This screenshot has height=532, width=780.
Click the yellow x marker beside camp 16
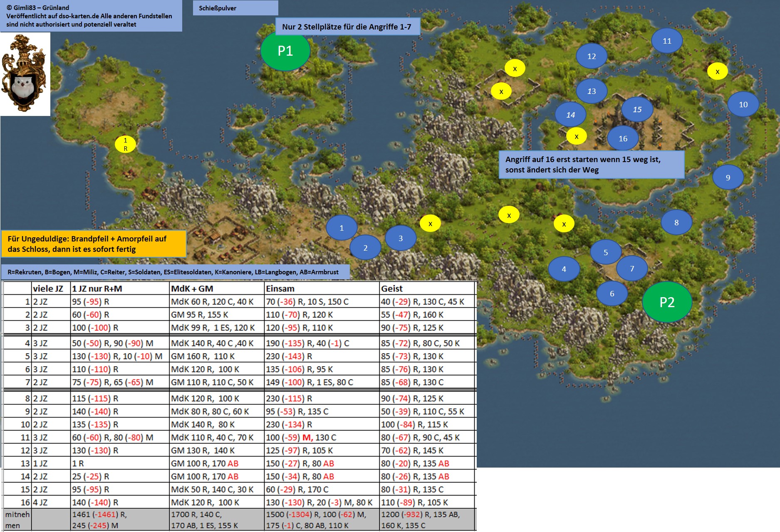click(x=576, y=136)
